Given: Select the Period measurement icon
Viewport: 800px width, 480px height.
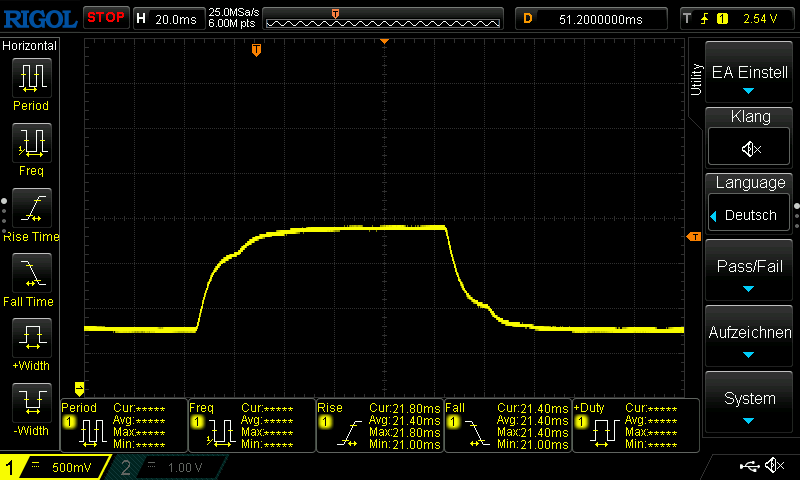Looking at the screenshot, I should pyautogui.click(x=31, y=78).
